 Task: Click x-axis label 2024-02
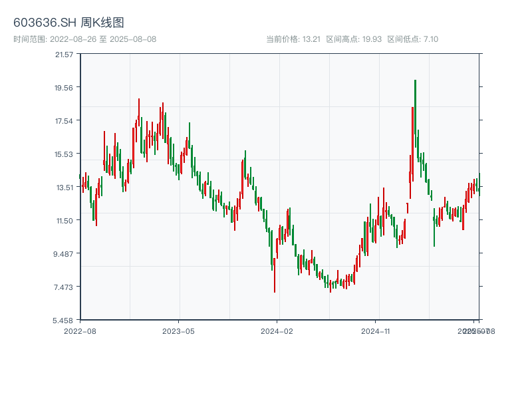(277, 331)
